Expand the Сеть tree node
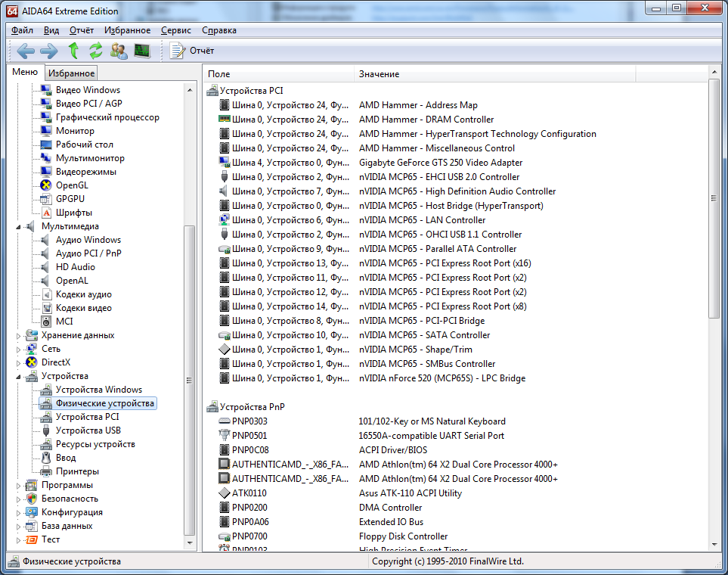 18,349
